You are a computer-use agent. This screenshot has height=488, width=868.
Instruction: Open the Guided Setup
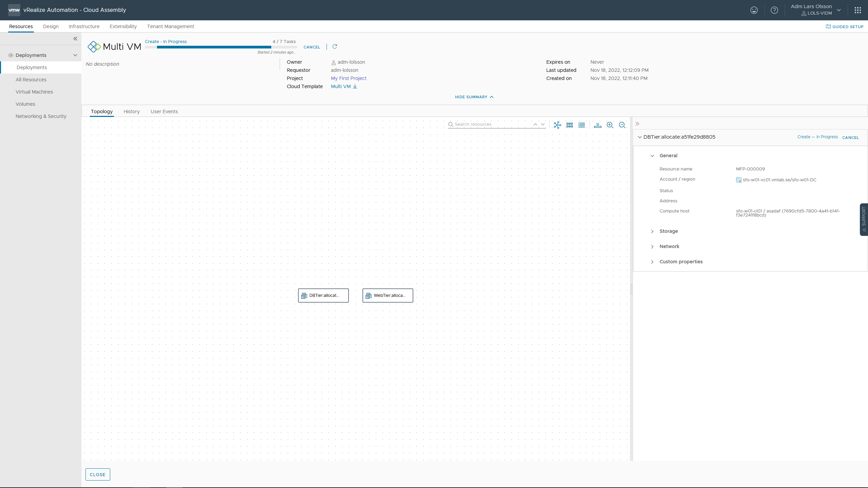tap(845, 26)
